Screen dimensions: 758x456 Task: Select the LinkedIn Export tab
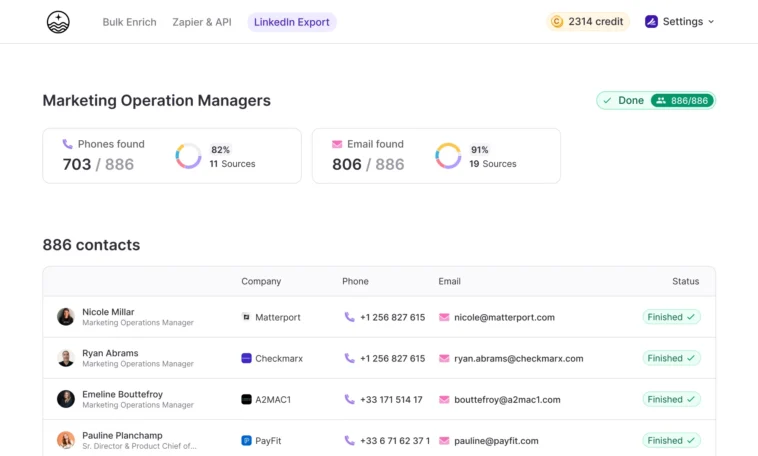(x=291, y=22)
